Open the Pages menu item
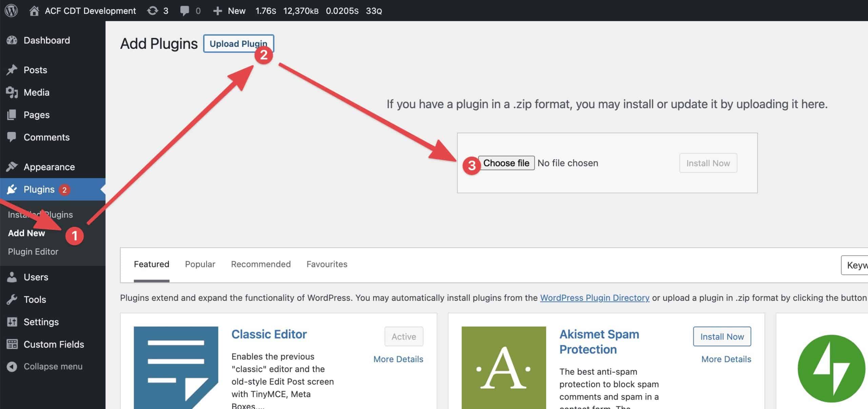The image size is (868, 409). (x=37, y=115)
